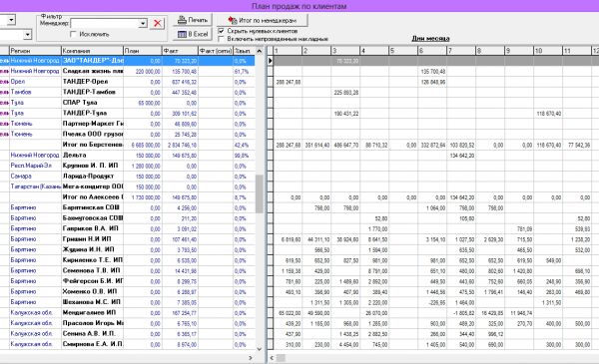This screenshot has height=364, width=599.
Task: Select ТАНДЕР-Орел company cell
Action: [x=92, y=82]
